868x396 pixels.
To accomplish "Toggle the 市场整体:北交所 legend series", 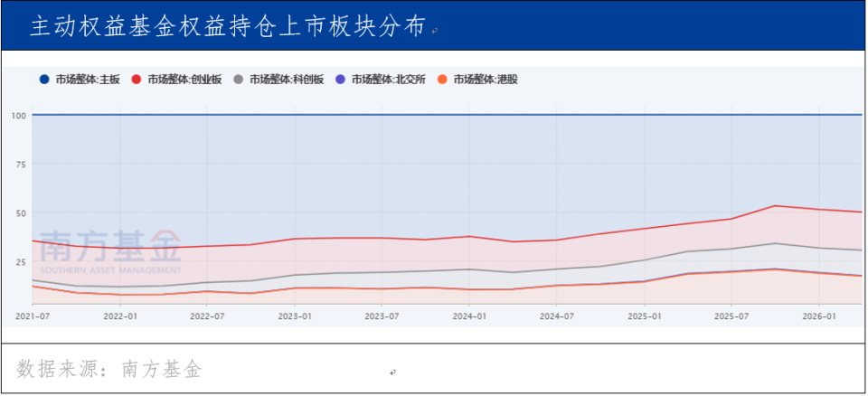I will (381, 80).
